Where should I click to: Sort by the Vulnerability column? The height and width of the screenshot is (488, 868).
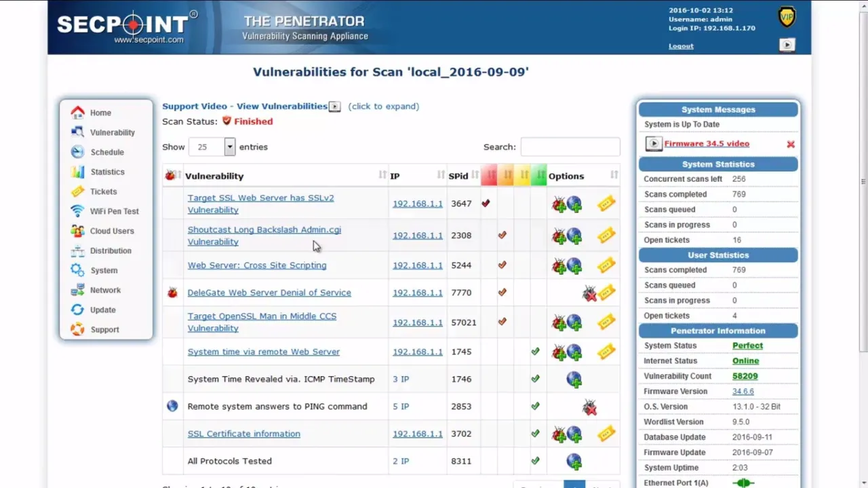point(285,176)
